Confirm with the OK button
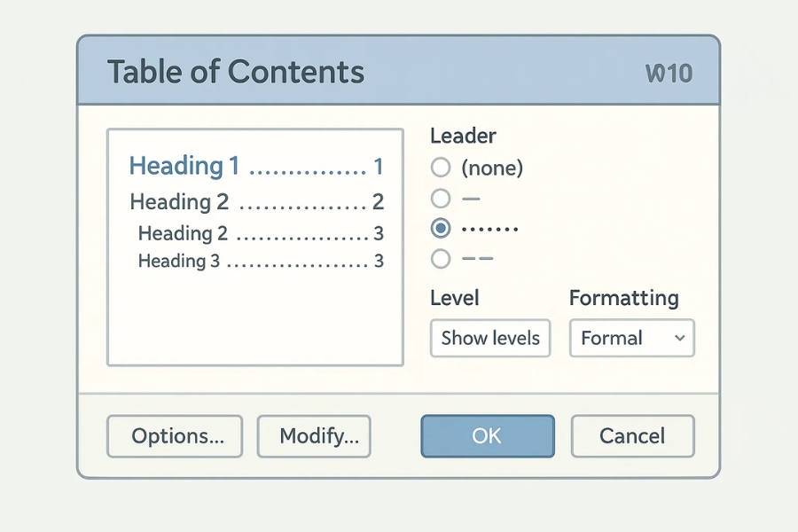This screenshot has width=798, height=532. tap(487, 436)
